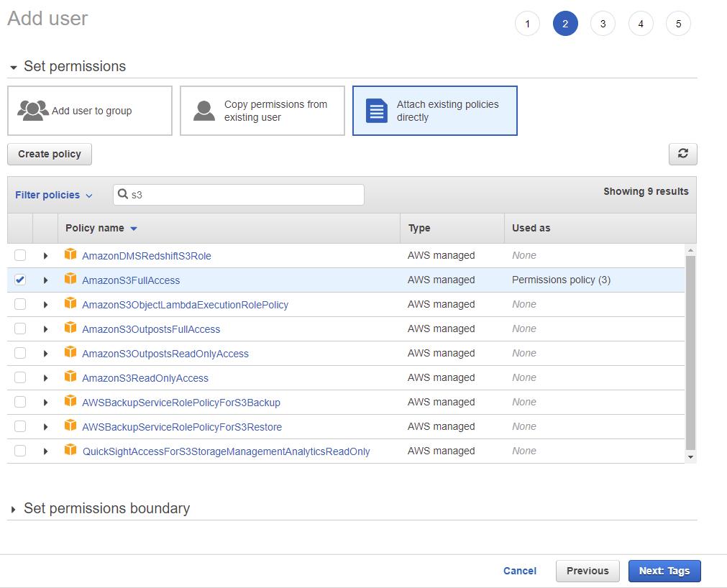Click the document icon on Attach existing policies
Viewport: 727px width, 588px height.
click(x=377, y=110)
